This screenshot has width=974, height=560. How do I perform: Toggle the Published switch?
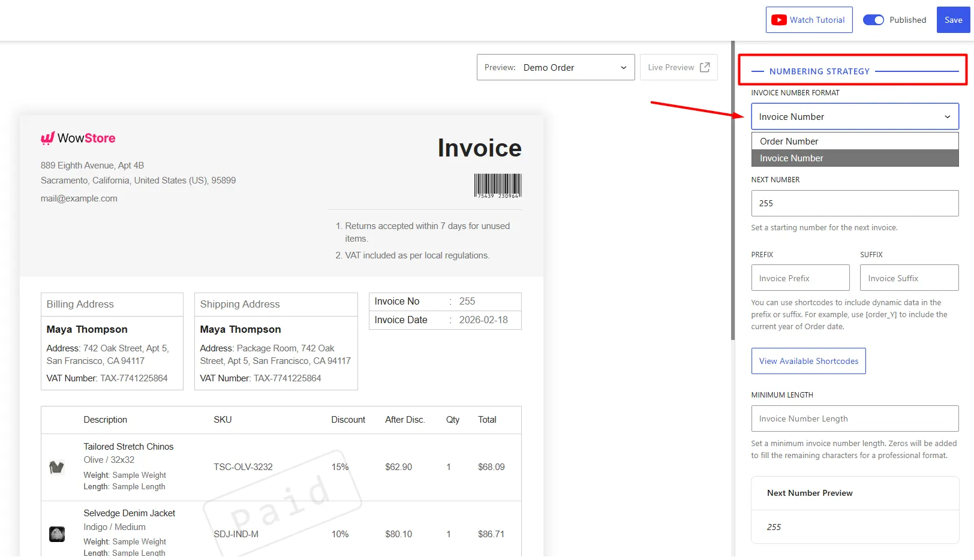click(x=873, y=20)
